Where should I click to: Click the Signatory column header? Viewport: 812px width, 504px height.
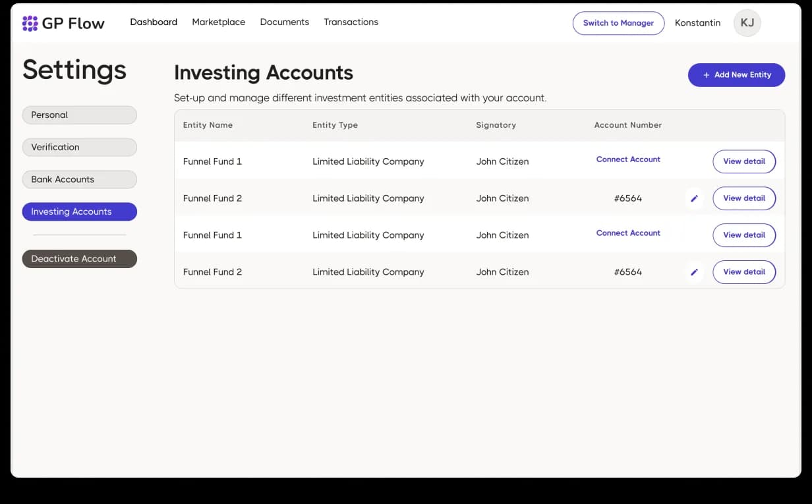click(x=496, y=125)
